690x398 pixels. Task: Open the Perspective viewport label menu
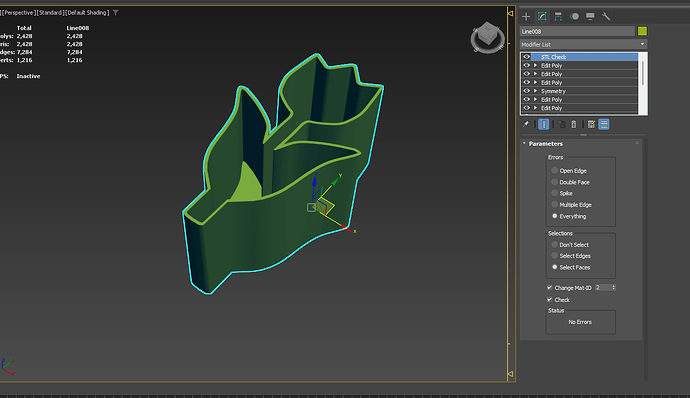pyautogui.click(x=19, y=13)
